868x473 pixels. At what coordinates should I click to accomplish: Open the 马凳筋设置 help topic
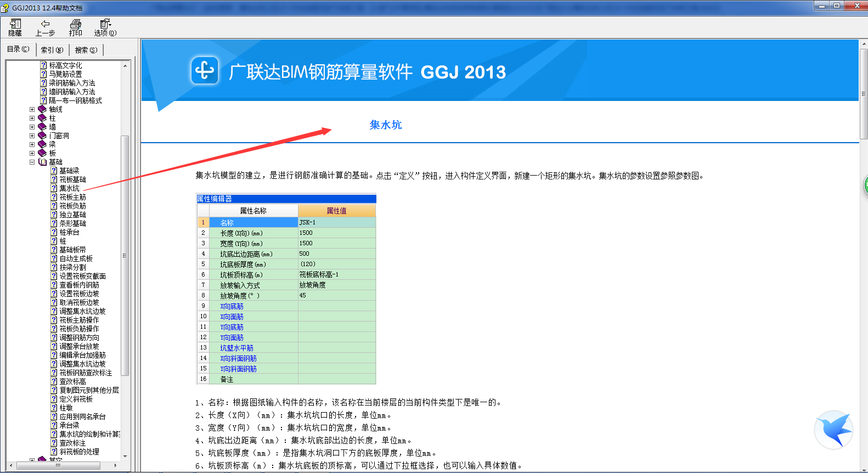[x=65, y=74]
